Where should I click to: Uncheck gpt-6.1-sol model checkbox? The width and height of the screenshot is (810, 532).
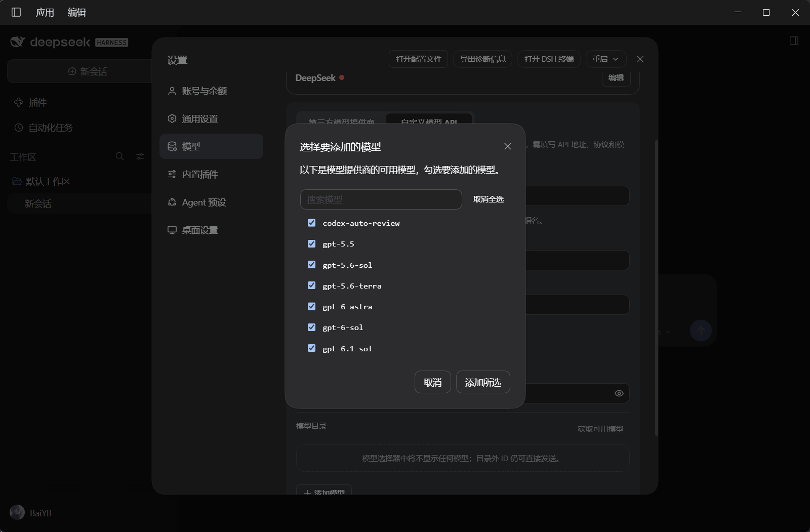(311, 348)
